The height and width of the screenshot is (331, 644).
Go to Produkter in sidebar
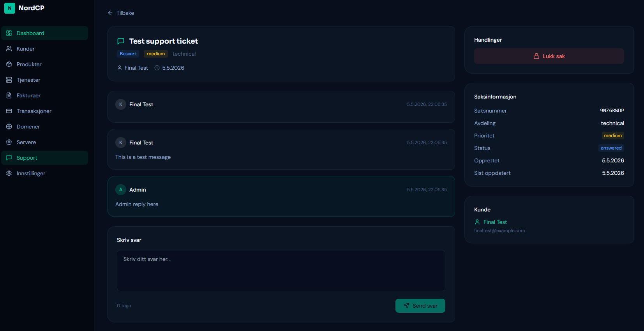tap(45, 64)
